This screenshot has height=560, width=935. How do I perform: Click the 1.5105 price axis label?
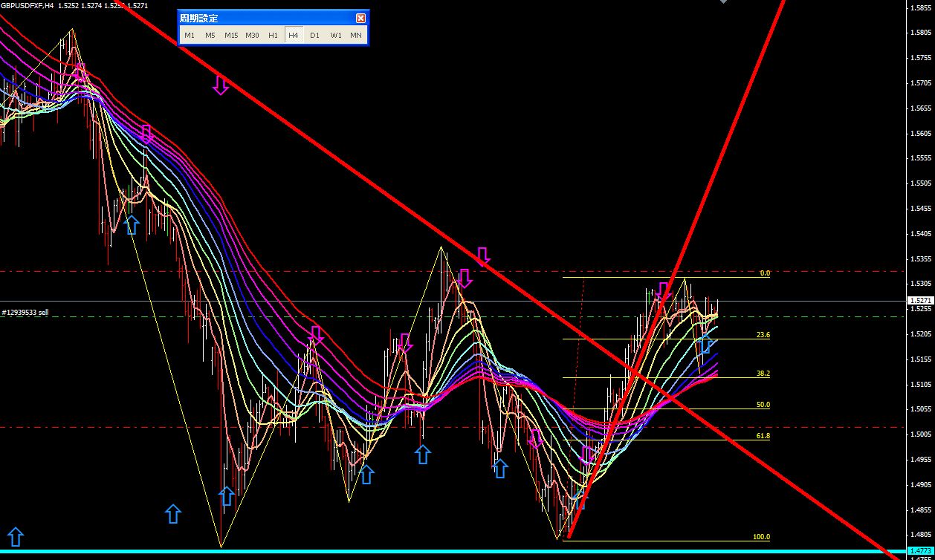(920, 384)
